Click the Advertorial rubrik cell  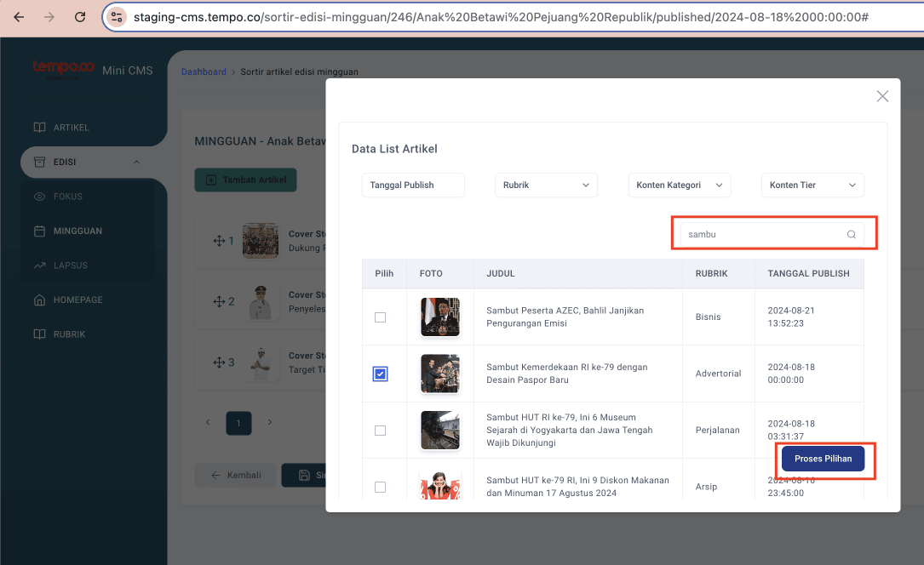(719, 374)
